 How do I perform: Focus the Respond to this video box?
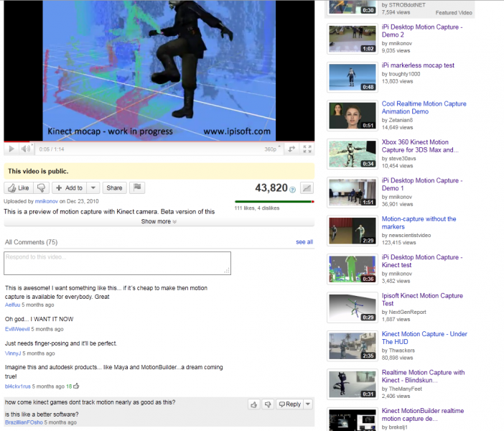(x=117, y=264)
